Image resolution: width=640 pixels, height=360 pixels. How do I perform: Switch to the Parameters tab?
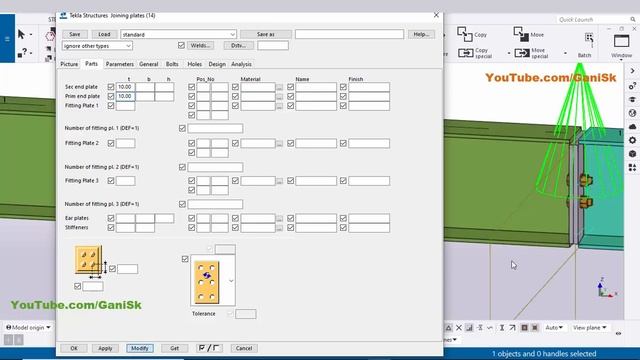120,64
